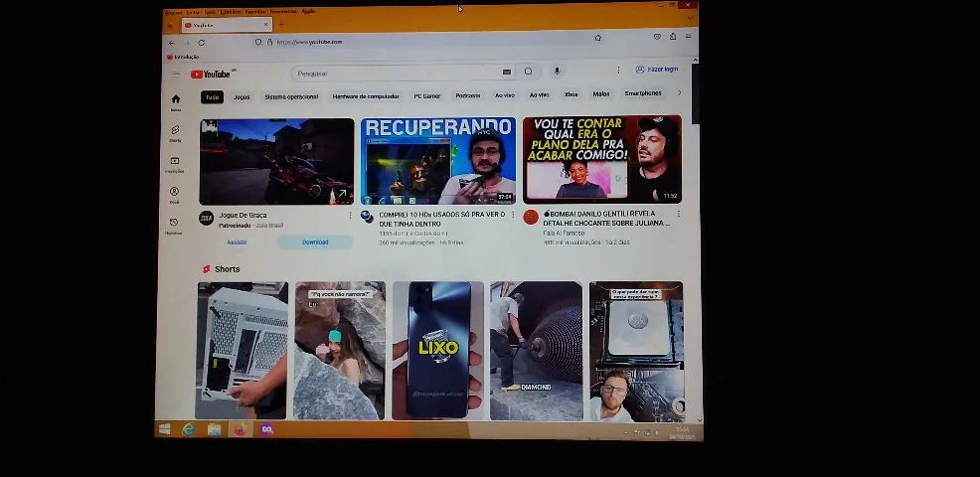This screenshot has width=980, height=477.
Task: Click the Download button on ad
Action: pyautogui.click(x=315, y=241)
